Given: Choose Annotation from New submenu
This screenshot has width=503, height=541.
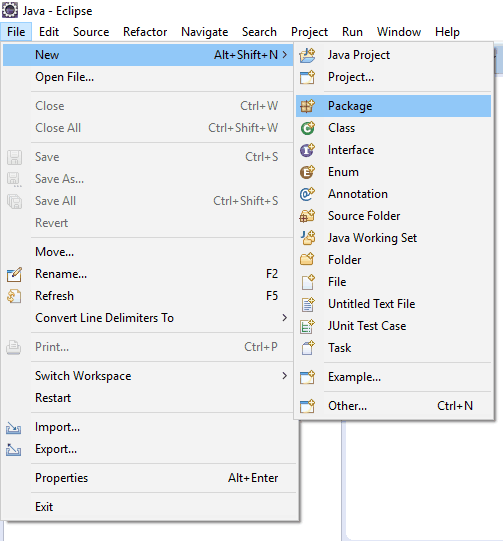Looking at the screenshot, I should (x=393, y=194).
